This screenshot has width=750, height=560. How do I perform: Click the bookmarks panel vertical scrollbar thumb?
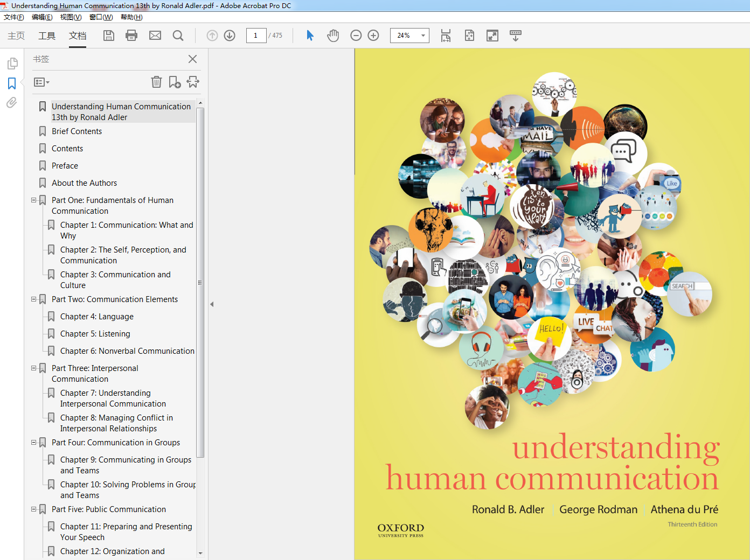pyautogui.click(x=200, y=282)
